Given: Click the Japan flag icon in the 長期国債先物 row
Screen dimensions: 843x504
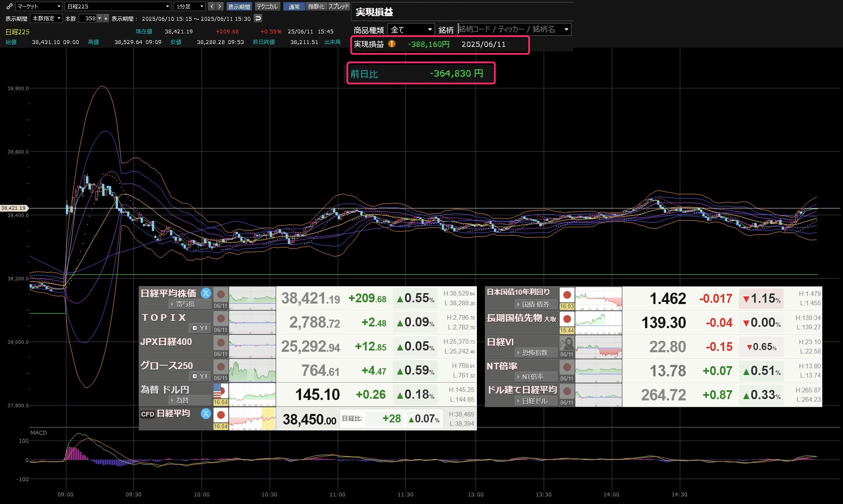Looking at the screenshot, I should pos(567,319).
